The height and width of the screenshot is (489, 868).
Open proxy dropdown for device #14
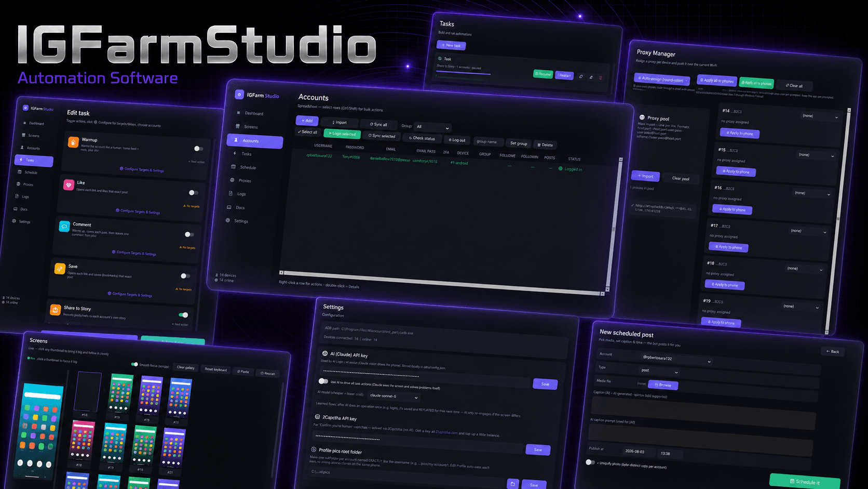click(820, 116)
